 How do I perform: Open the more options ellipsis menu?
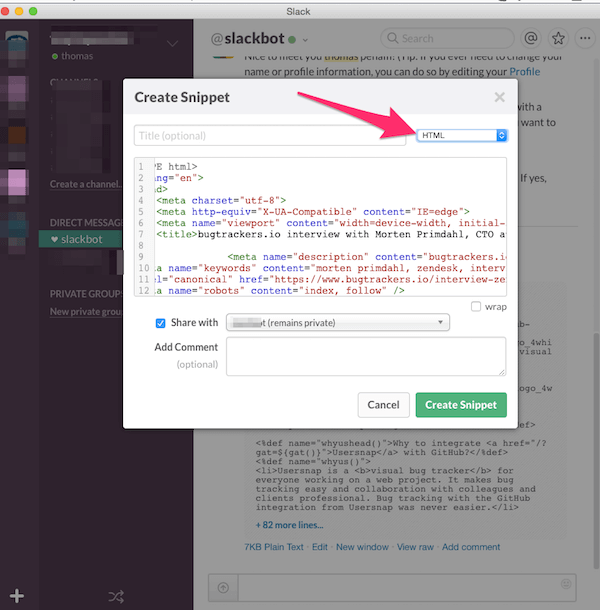click(x=585, y=38)
